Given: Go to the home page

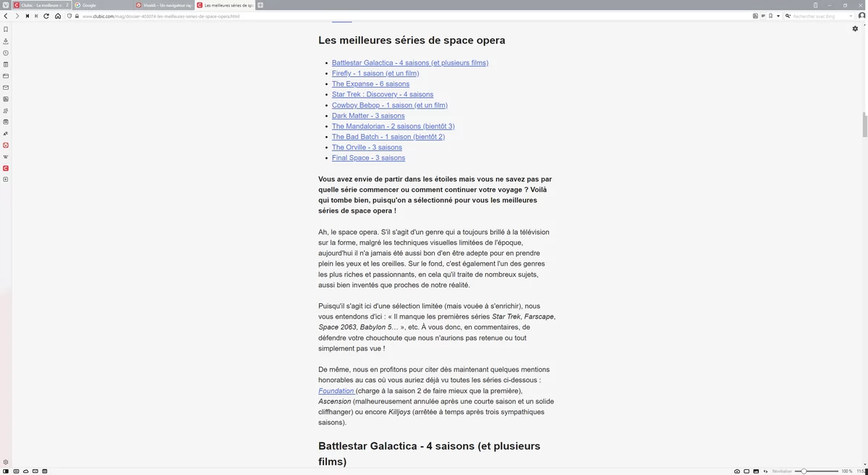Looking at the screenshot, I should pyautogui.click(x=58, y=16).
